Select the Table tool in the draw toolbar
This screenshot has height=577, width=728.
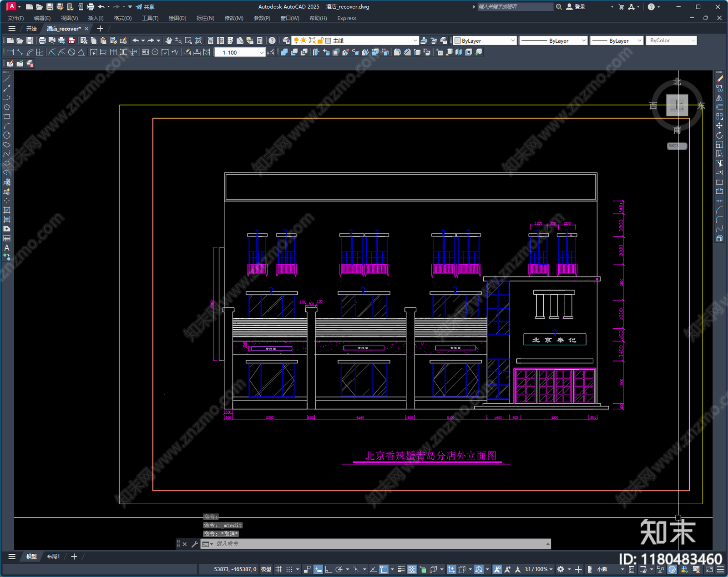[x=7, y=238]
